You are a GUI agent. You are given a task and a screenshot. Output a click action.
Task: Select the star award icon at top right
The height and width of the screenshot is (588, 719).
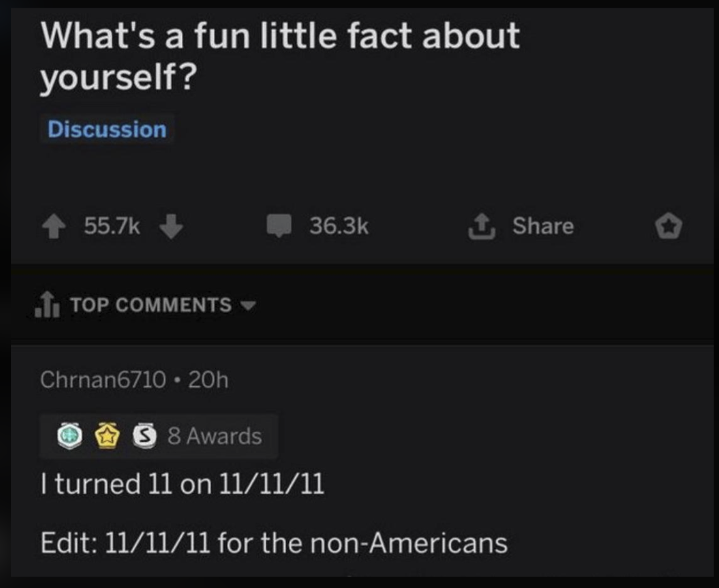click(x=669, y=226)
